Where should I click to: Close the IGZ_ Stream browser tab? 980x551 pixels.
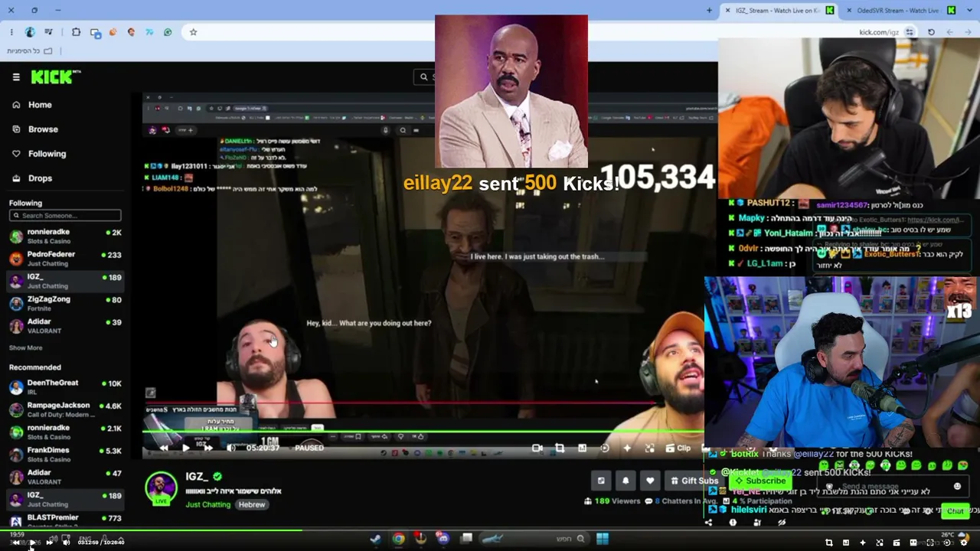tap(728, 11)
